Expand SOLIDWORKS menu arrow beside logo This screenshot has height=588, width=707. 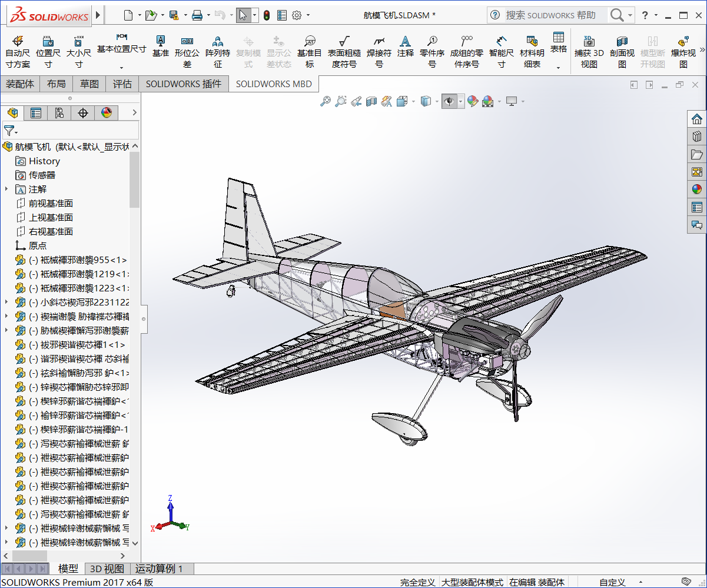[x=98, y=15]
